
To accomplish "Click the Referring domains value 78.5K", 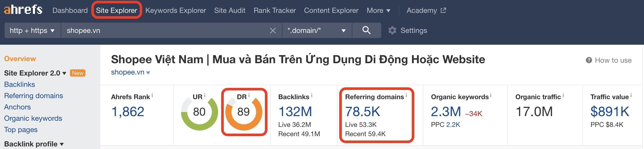I will click(x=362, y=112).
